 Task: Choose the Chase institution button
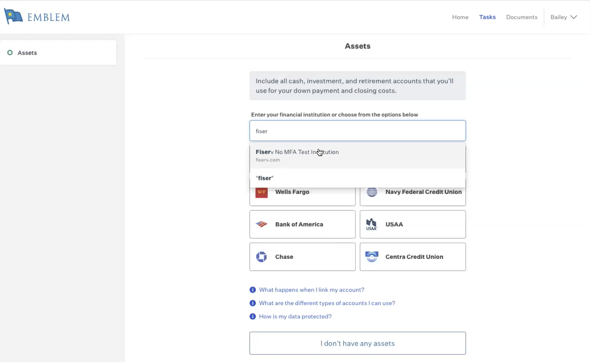[302, 257]
